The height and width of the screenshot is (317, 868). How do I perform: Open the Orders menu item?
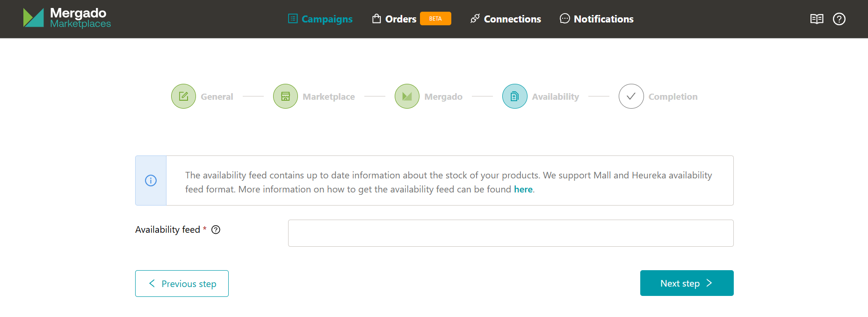point(394,19)
